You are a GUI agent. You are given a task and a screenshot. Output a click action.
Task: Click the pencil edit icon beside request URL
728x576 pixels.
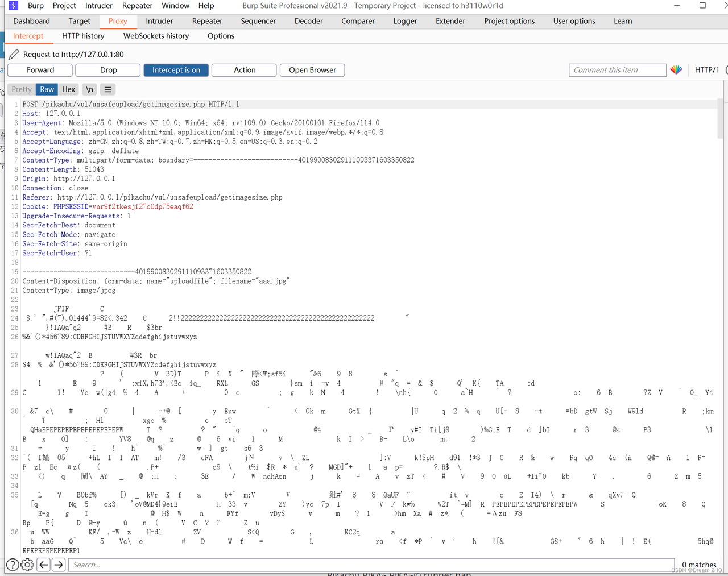tap(14, 55)
